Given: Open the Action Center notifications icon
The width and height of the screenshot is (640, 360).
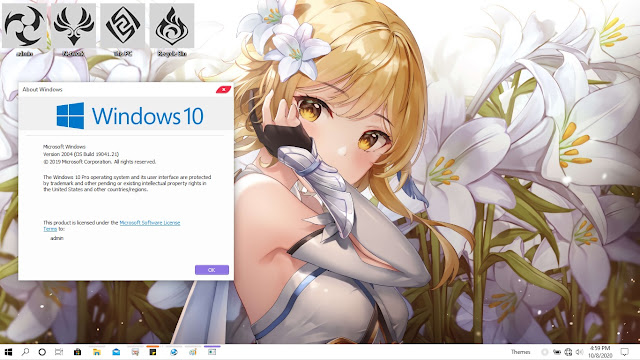Looking at the screenshot, I should (x=624, y=352).
